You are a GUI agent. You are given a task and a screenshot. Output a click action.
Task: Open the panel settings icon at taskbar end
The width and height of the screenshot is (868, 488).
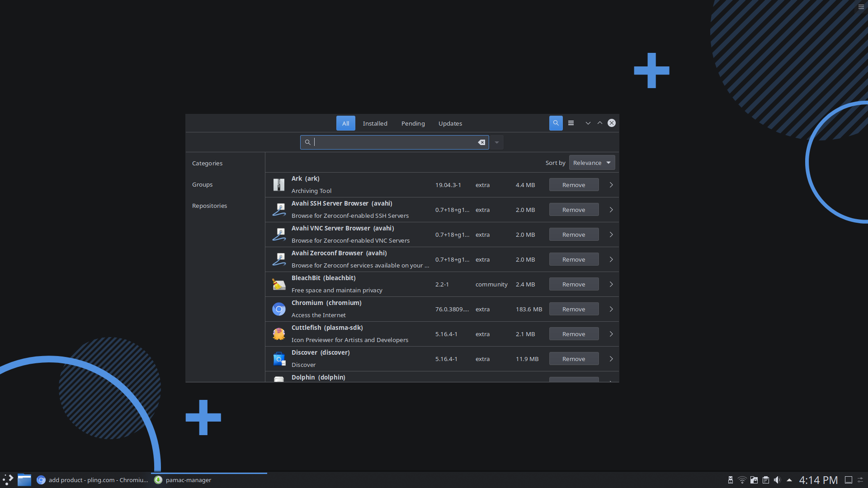click(861, 480)
